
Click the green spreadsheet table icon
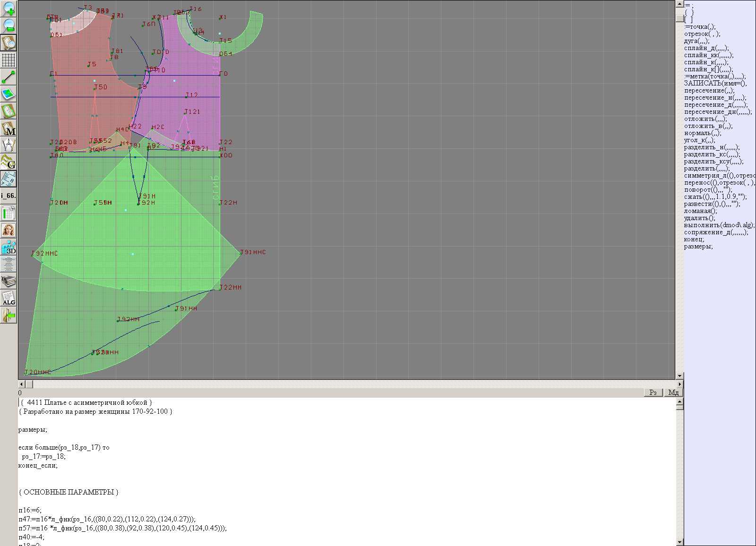tap(9, 213)
